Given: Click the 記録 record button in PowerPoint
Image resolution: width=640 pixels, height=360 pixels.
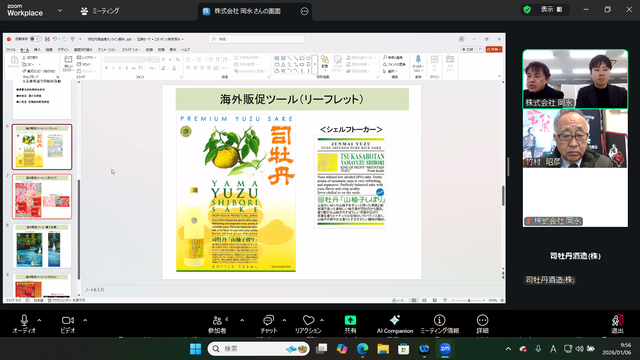Looking at the screenshot, I should click(x=468, y=49).
